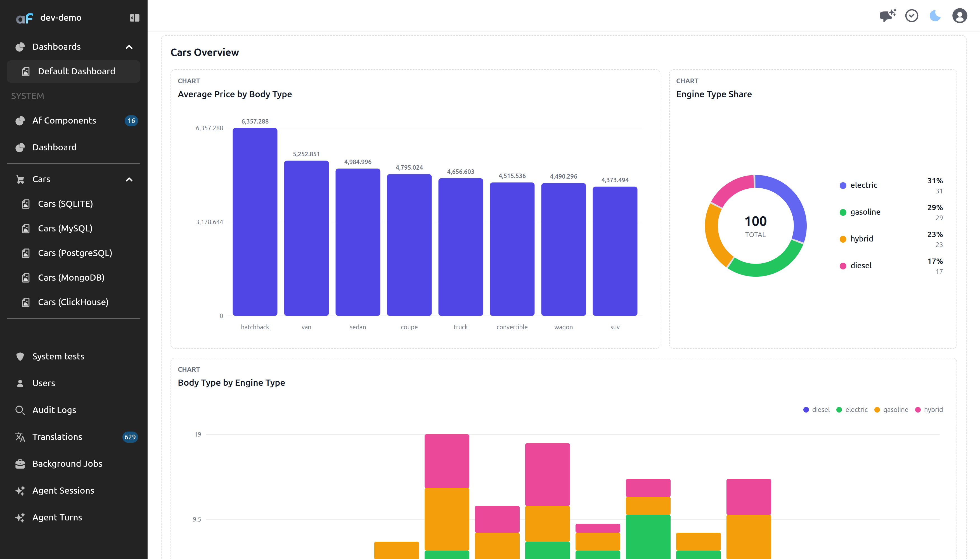
Task: Click the Cars (SQLITE) page icon
Action: [26, 204]
